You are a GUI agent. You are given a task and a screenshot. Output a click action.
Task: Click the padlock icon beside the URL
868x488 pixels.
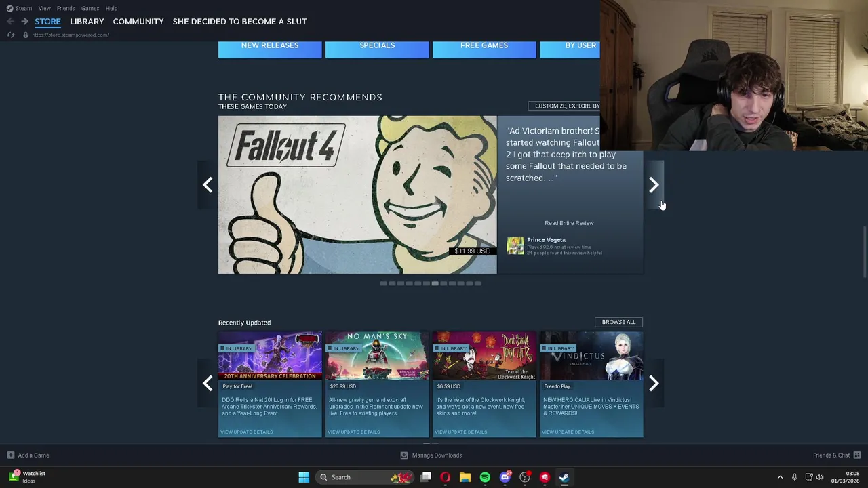26,35
